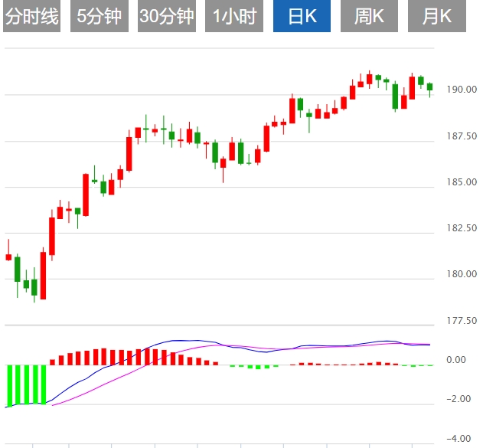Viewport: 483px width, 448px height.
Task: Click the last green candlestick at far right
Action: 429,87
